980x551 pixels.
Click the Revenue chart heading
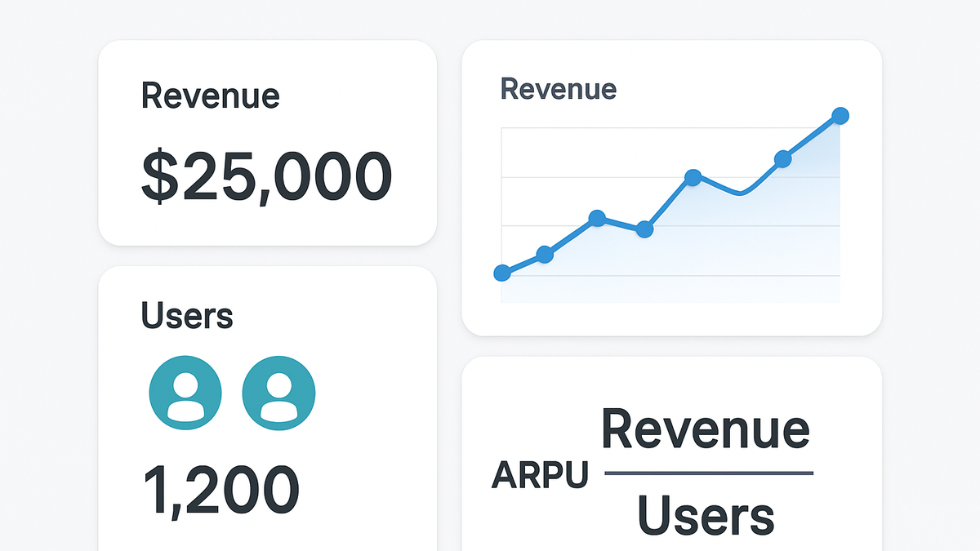tap(559, 88)
